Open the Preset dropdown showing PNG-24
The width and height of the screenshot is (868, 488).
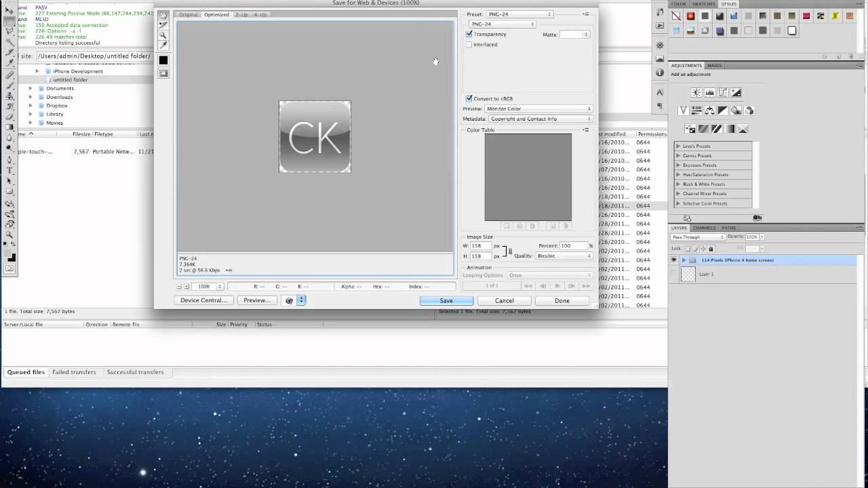[520, 14]
